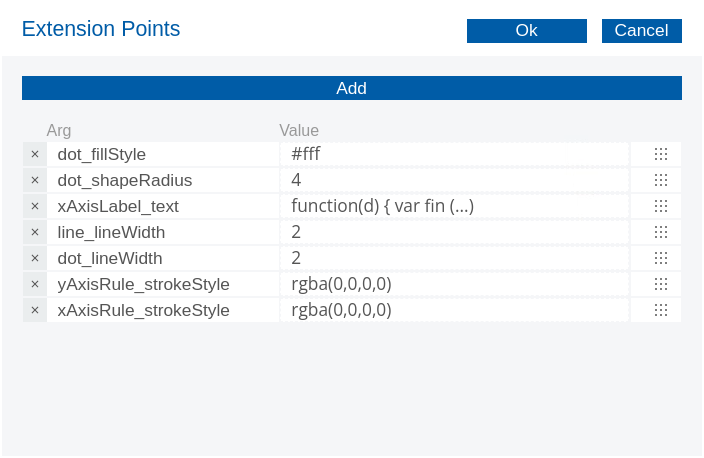Click the xAxisLabel_text function value field
This screenshot has height=458, width=704.
click(454, 206)
